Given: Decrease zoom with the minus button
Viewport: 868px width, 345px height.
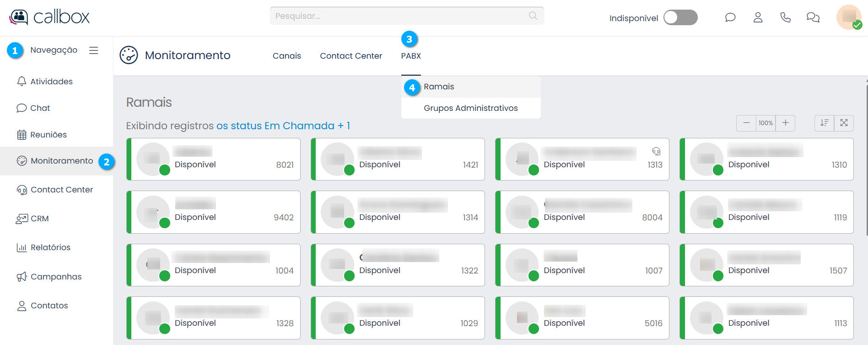Looking at the screenshot, I should tap(746, 123).
